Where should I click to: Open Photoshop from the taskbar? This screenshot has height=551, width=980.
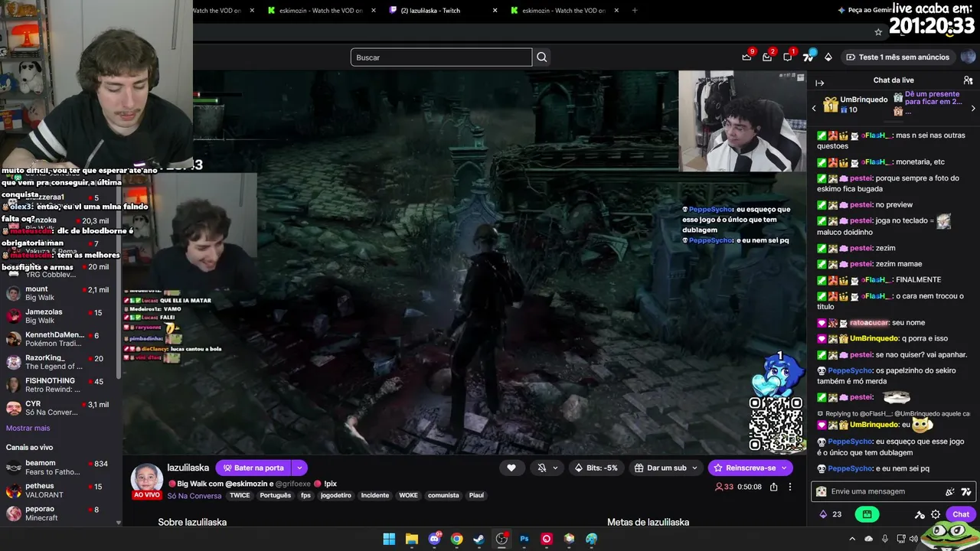coord(524,539)
